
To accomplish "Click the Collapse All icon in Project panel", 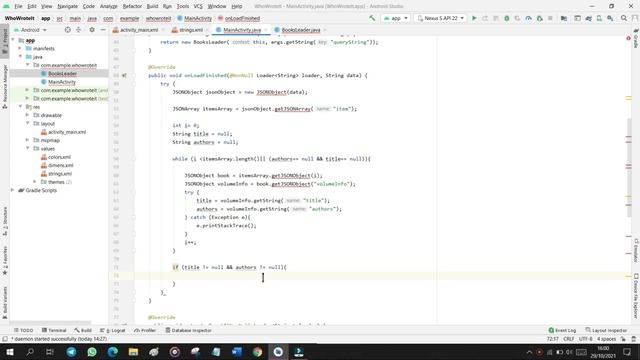I will pos(79,30).
